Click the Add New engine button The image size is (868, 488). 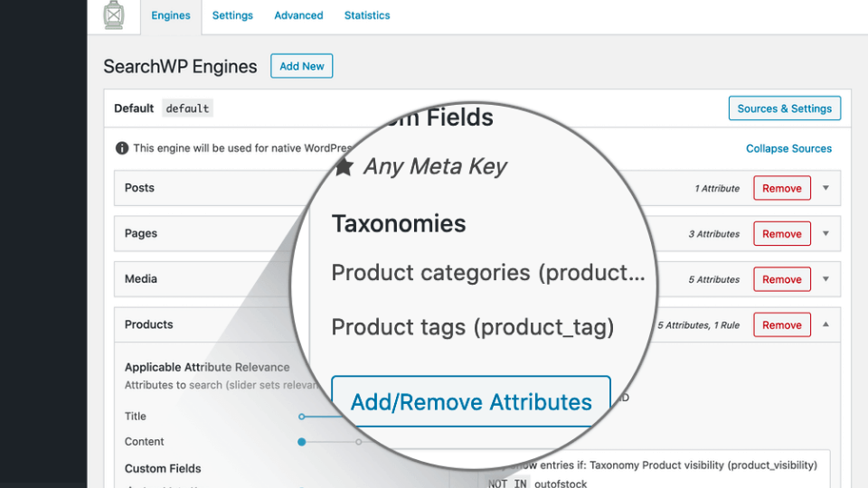click(x=302, y=66)
